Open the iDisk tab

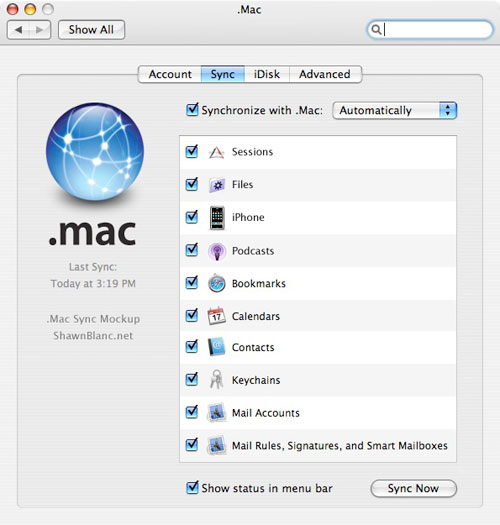(x=267, y=74)
